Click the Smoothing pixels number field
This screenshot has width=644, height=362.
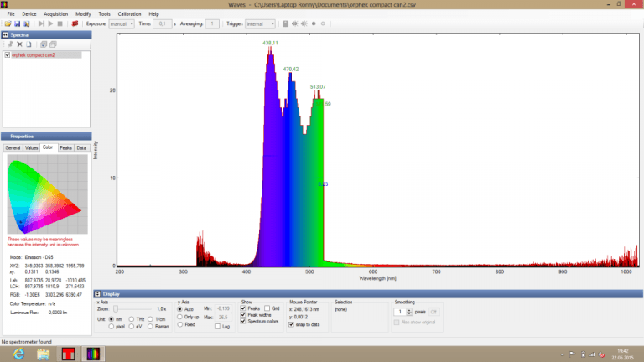(x=398, y=312)
